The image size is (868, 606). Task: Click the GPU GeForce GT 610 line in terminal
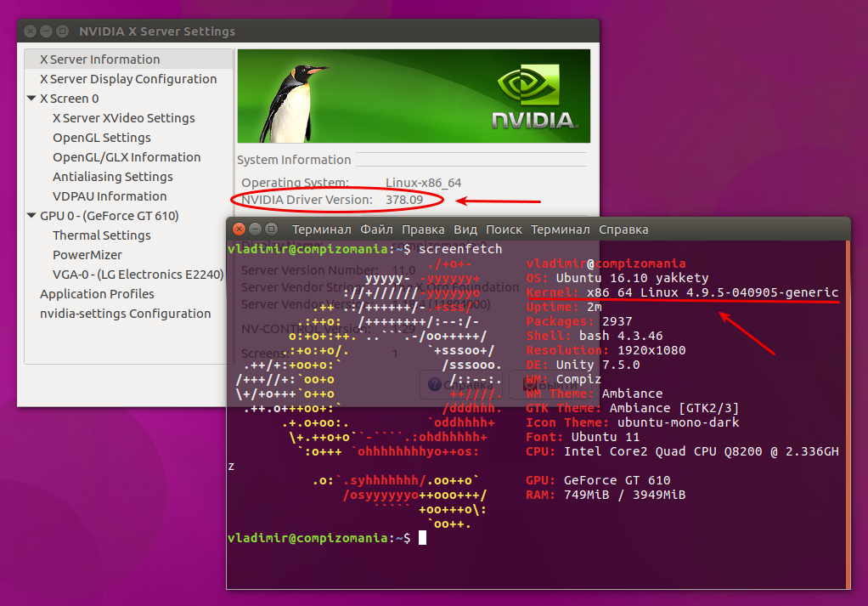coord(598,480)
